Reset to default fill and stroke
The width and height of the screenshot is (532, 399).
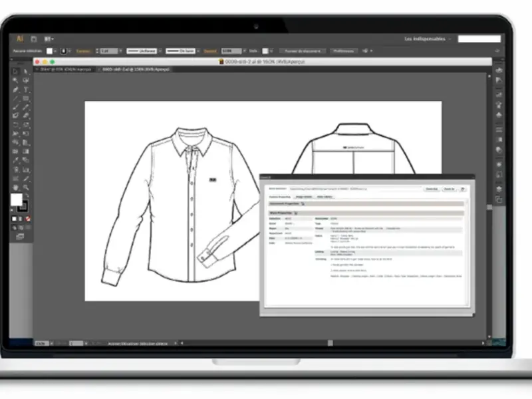pyautogui.click(x=13, y=210)
